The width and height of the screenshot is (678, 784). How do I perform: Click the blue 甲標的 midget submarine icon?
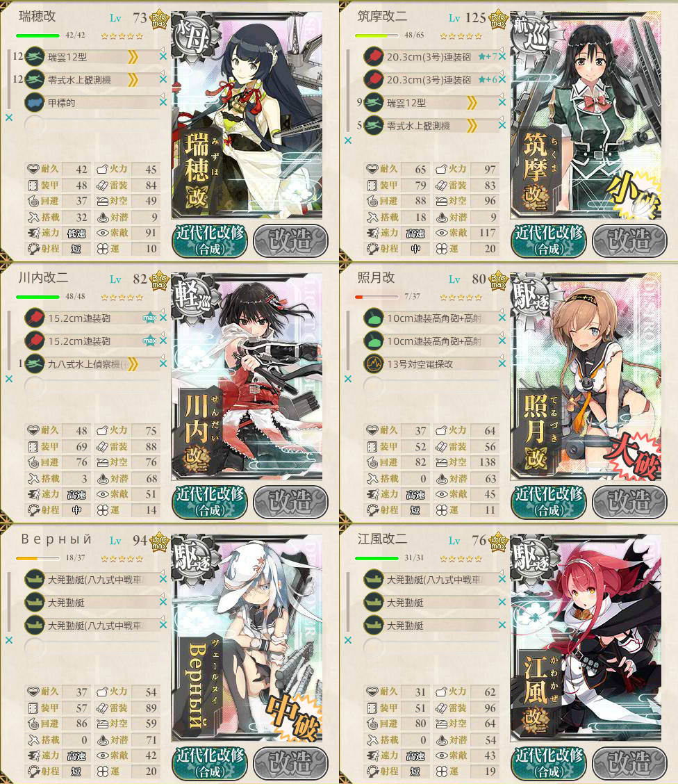click(35, 102)
